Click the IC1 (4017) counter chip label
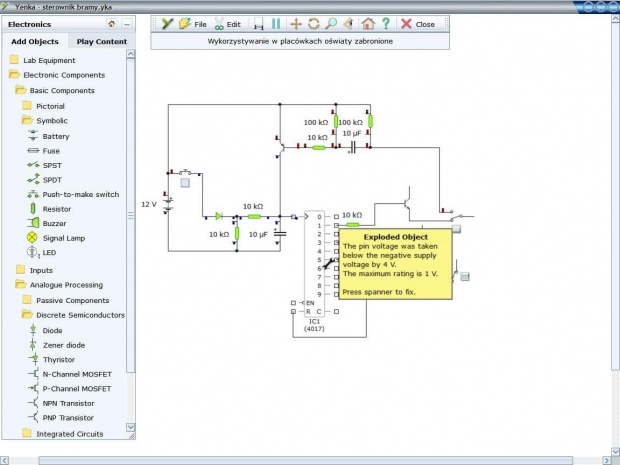 coord(314,325)
